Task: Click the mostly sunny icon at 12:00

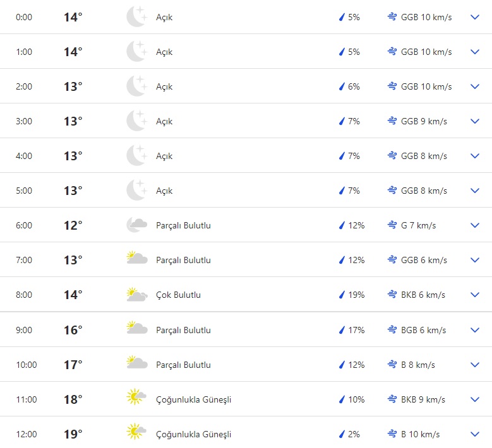Action: click(136, 434)
